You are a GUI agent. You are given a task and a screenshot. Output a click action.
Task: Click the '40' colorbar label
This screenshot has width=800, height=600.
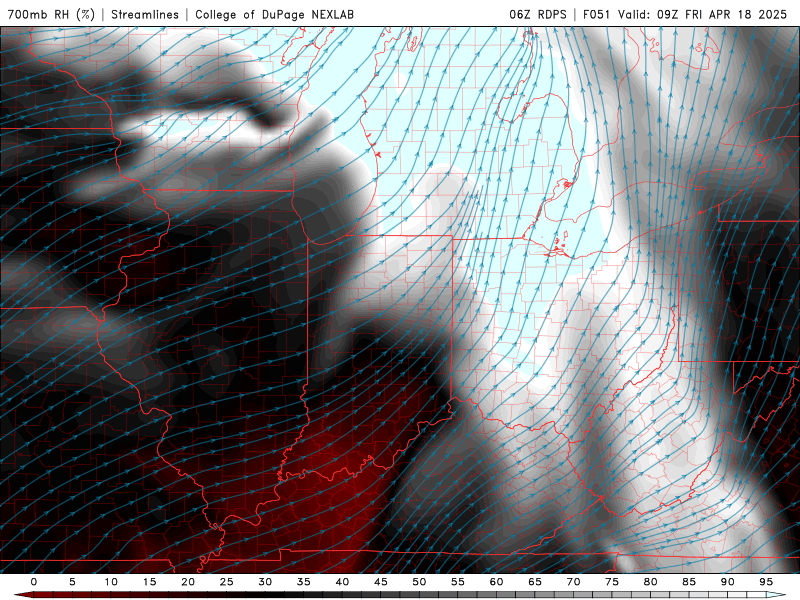pos(342,582)
